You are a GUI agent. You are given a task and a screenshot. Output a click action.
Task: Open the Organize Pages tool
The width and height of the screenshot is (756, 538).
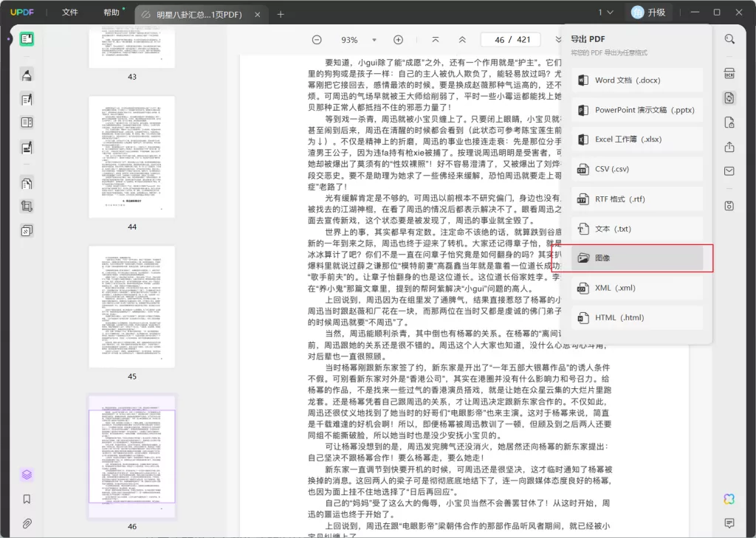[27, 183]
